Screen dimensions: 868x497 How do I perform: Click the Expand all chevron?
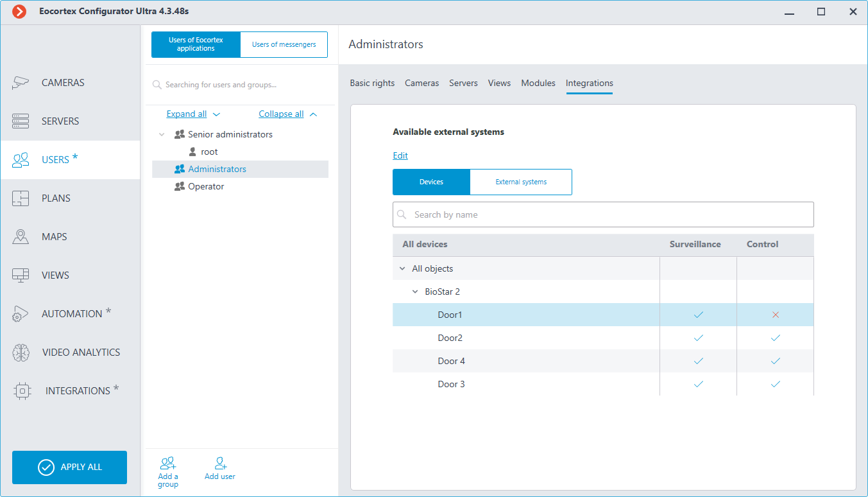216,114
